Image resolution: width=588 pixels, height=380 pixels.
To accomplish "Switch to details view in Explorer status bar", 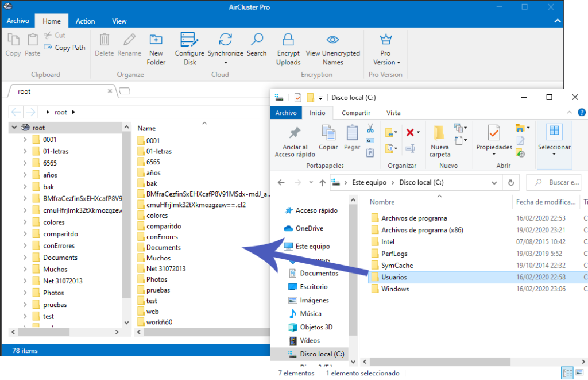I will coord(567,373).
